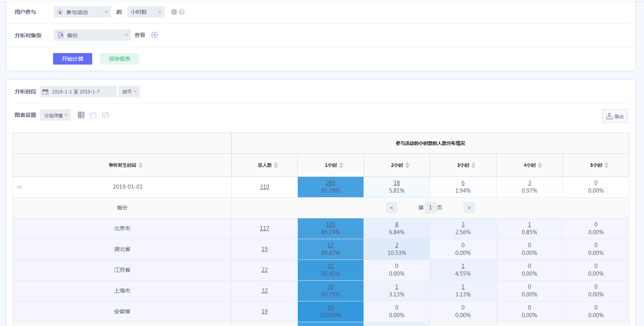Open the 按天 granularity dropdown
The height and width of the screenshot is (326, 644).
pyautogui.click(x=129, y=91)
